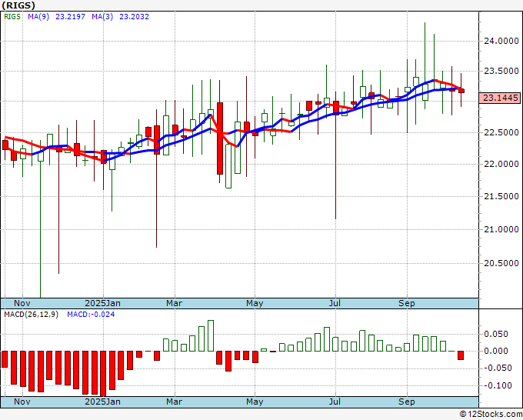This screenshot has height=420, width=523.
Task: Click the 23.2197 moving average value
Action: (x=70, y=17)
